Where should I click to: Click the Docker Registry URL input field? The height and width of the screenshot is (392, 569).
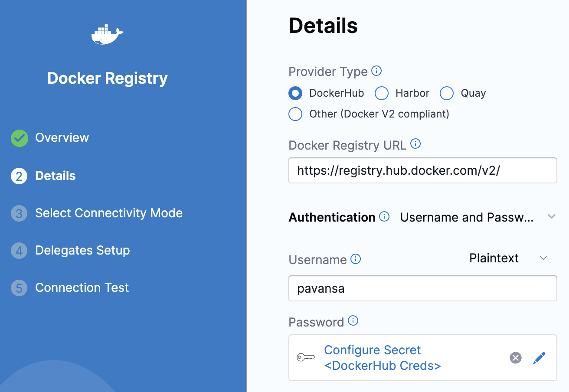click(x=422, y=170)
